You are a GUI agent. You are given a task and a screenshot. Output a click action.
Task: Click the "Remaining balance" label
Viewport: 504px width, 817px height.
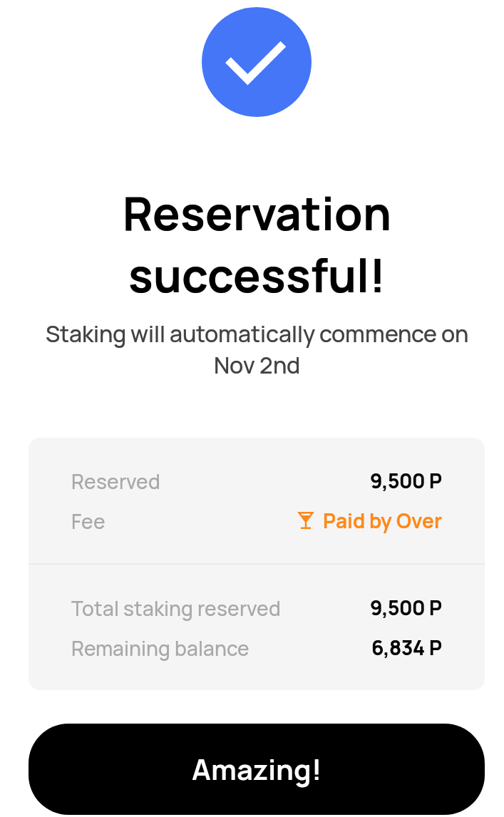160,649
